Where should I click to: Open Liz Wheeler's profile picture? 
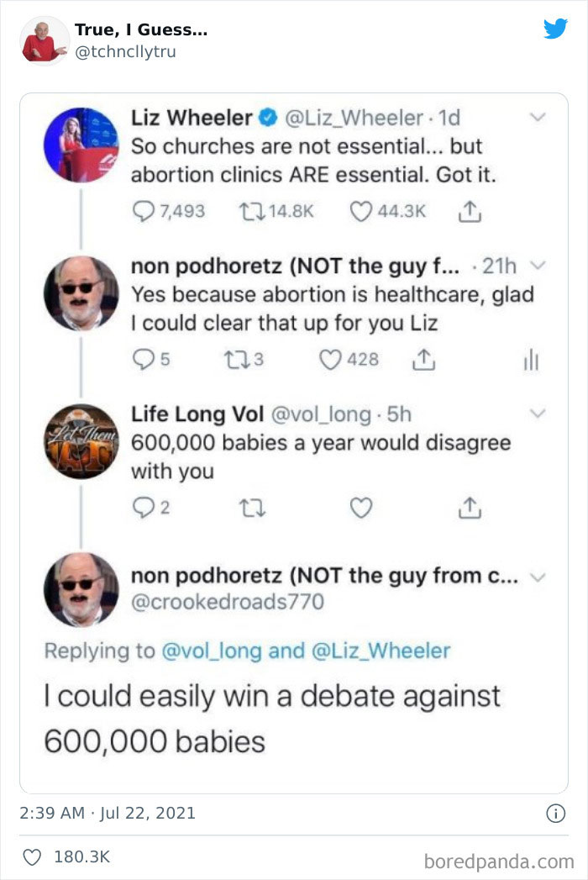81,145
